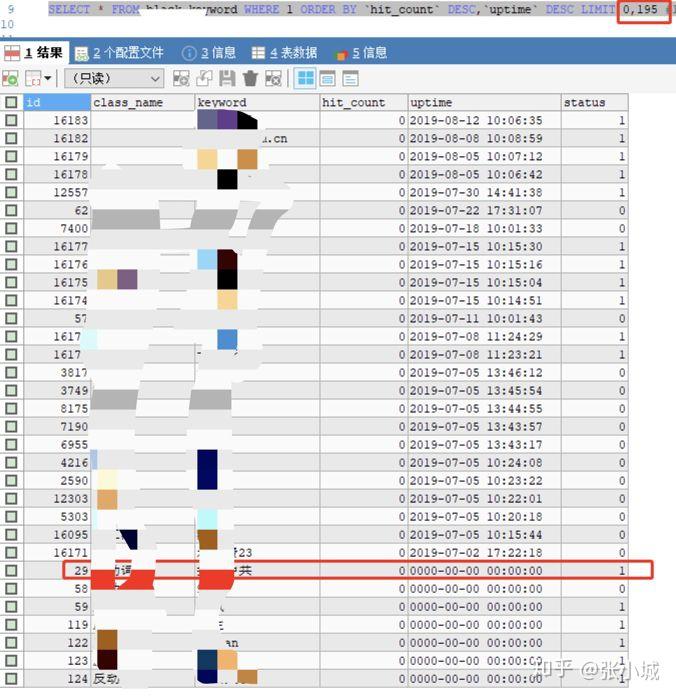Switch to text view icon
This screenshot has width=676, height=698.
350,79
